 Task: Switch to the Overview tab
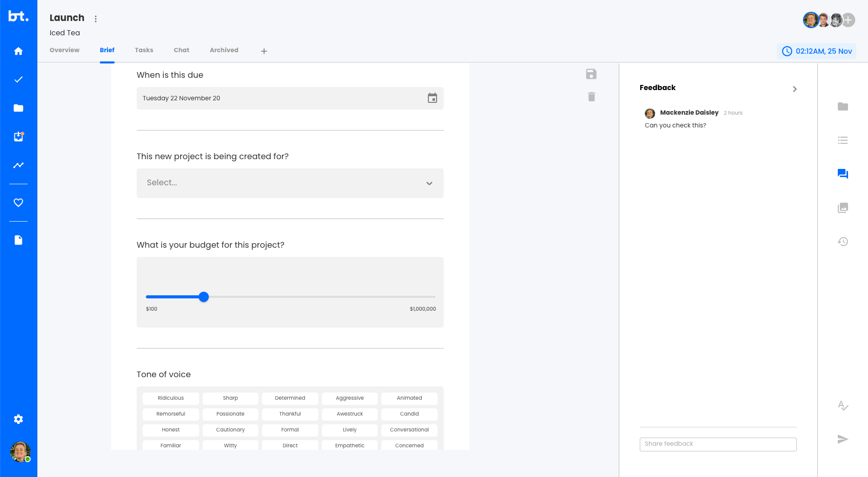[x=64, y=50]
